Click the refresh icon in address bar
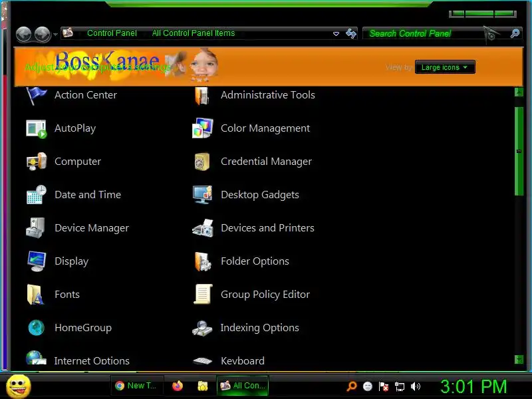532x399 pixels. (x=351, y=33)
